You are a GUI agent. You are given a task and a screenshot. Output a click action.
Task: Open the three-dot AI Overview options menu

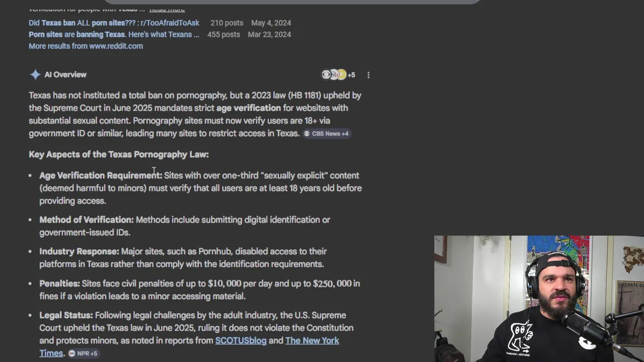click(x=368, y=75)
